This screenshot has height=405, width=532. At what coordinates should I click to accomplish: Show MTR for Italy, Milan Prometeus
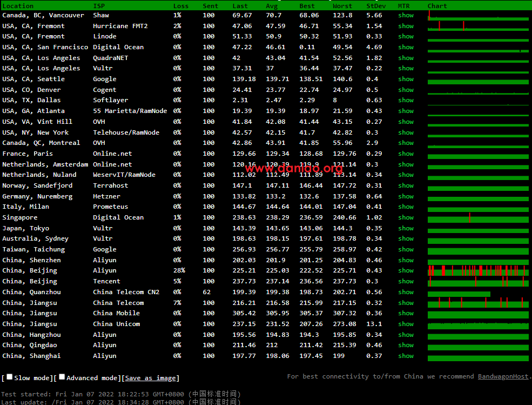coord(406,207)
